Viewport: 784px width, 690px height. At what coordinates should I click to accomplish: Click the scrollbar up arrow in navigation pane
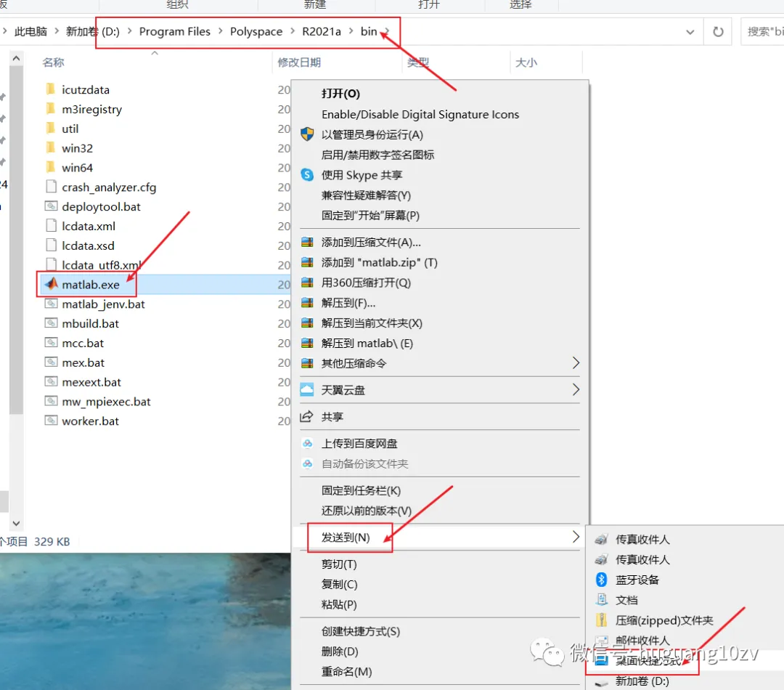click(16, 59)
